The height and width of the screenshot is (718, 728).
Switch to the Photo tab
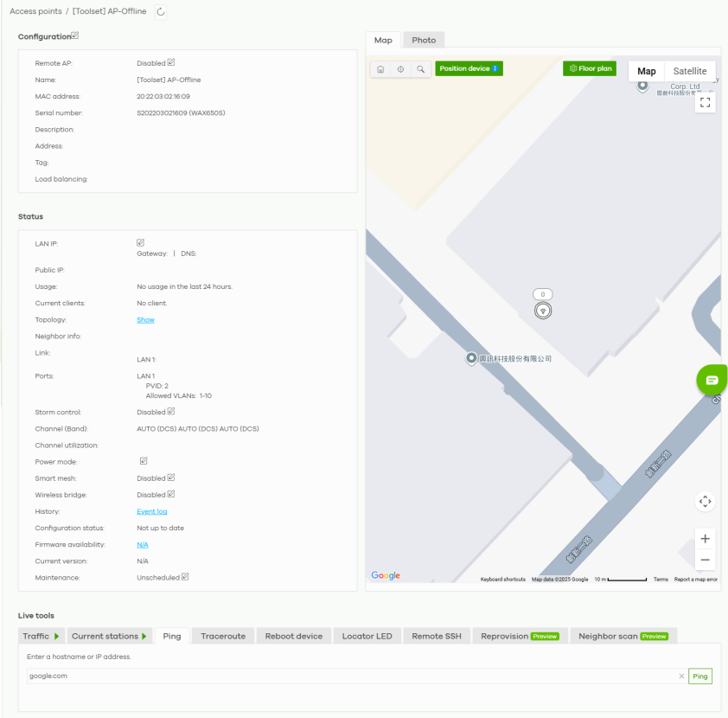[x=424, y=41]
